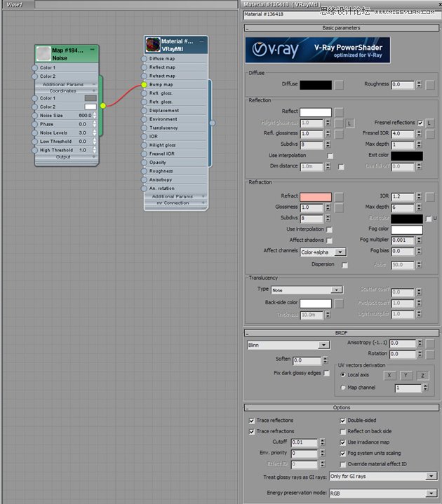This screenshot has height=504, width=442.
Task: Click the Diffuse map slot button
Action: [x=339, y=85]
